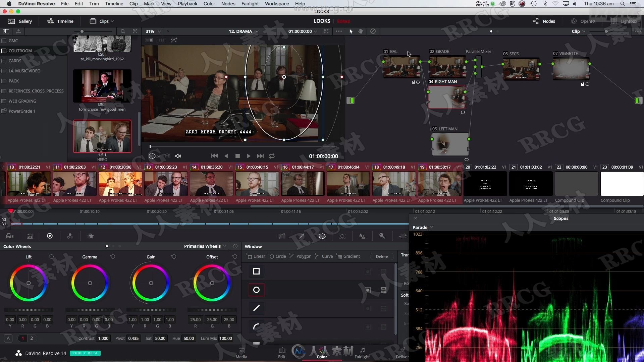The image size is (644, 362).
Task: Reset all primaries wheels
Action: pyautogui.click(x=235, y=246)
